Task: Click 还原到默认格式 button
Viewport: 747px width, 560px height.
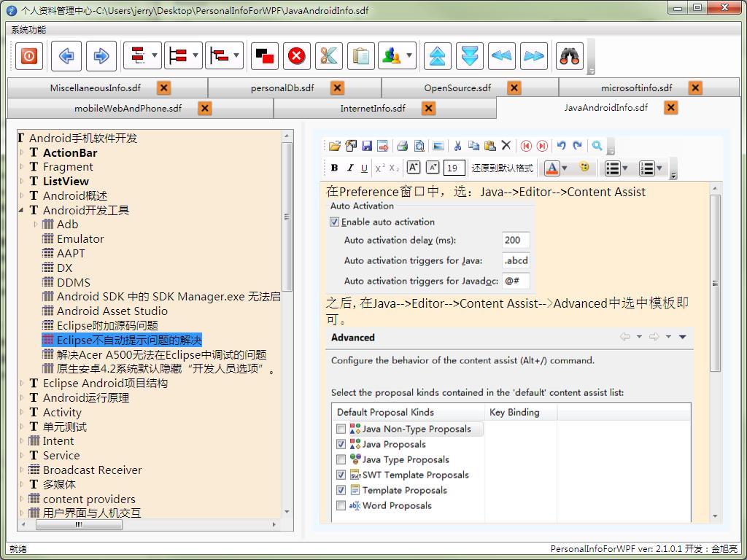Action: click(x=502, y=168)
